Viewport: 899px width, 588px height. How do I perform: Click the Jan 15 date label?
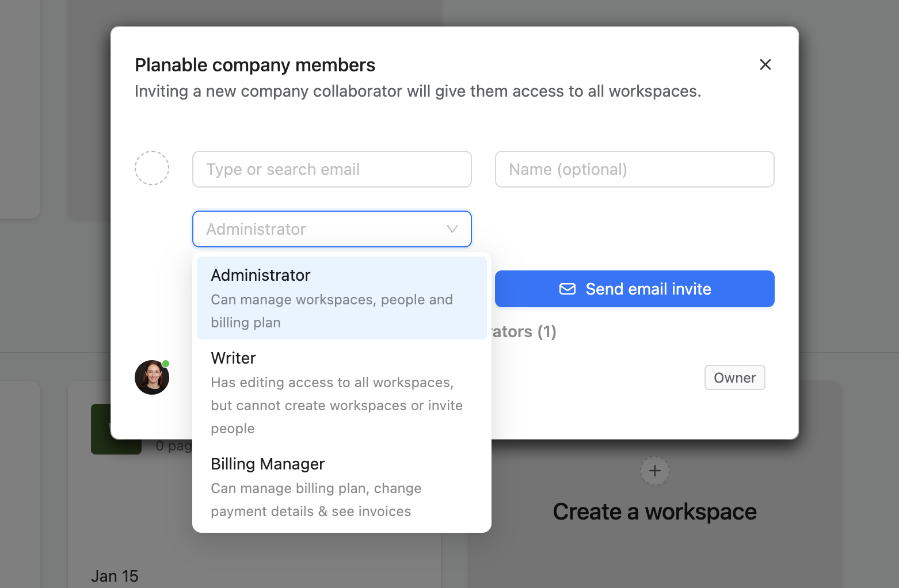pos(115,576)
